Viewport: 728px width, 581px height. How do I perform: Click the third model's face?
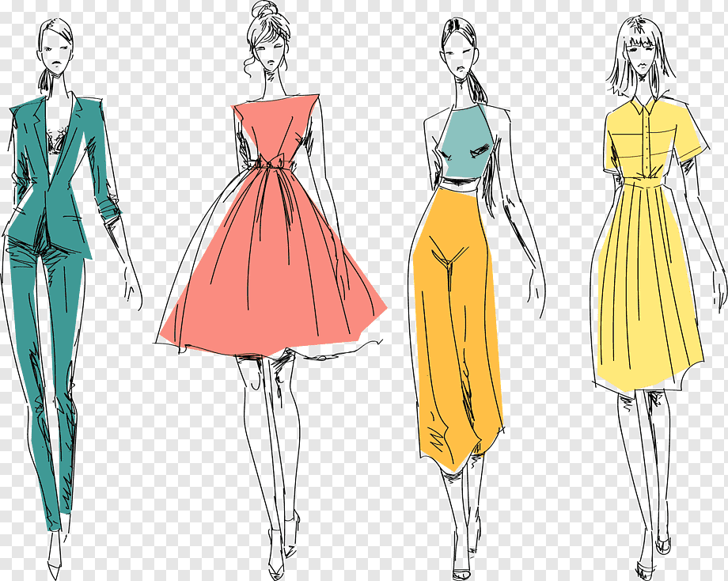[x=460, y=55]
